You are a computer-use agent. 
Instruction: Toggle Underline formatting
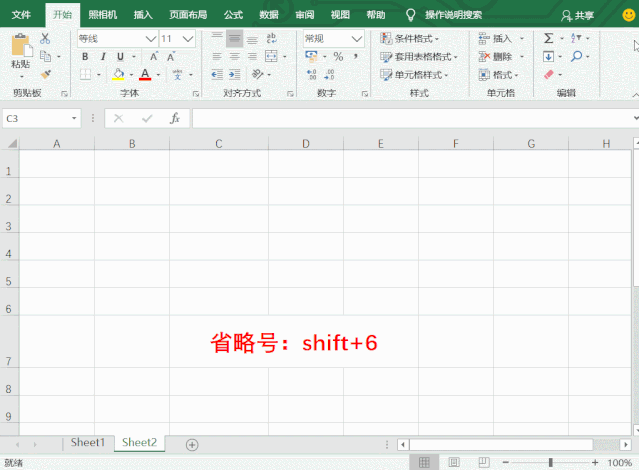tap(120, 56)
